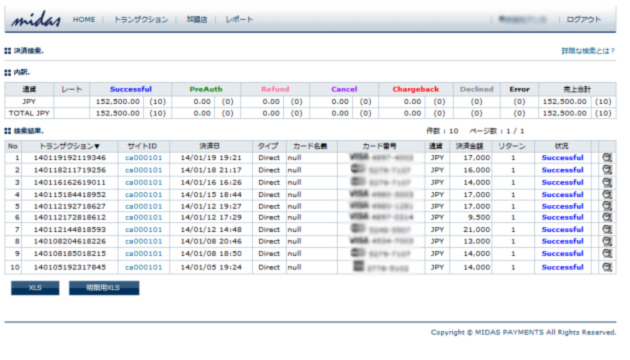This screenshot has height=360, width=630.
Task: Click the Declined summary column header
Action: click(477, 89)
